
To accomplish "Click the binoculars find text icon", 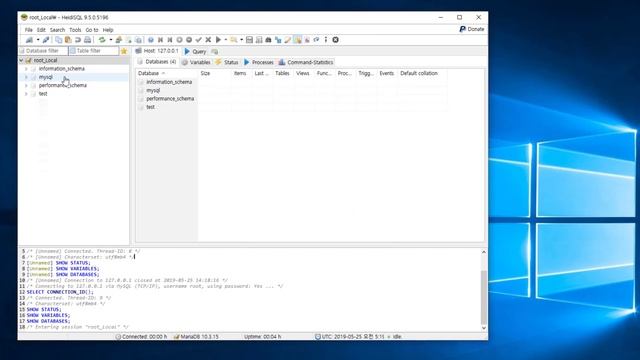I will (268, 40).
